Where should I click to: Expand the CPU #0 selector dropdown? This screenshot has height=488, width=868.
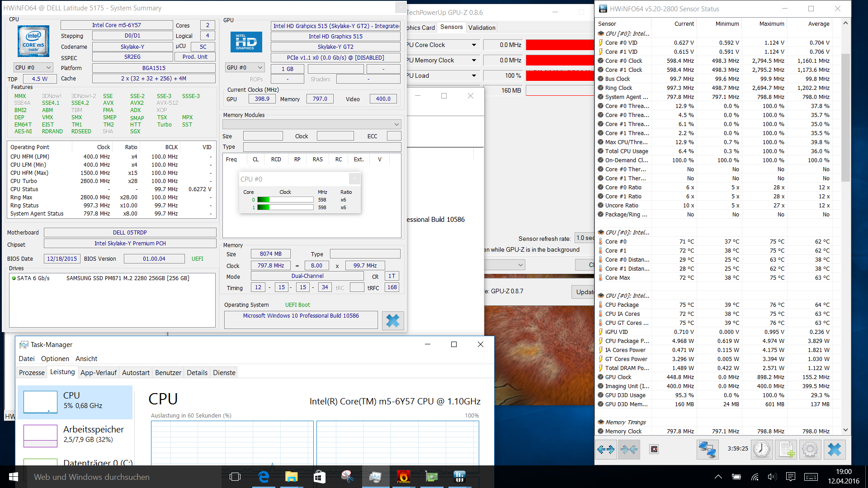tap(33, 68)
